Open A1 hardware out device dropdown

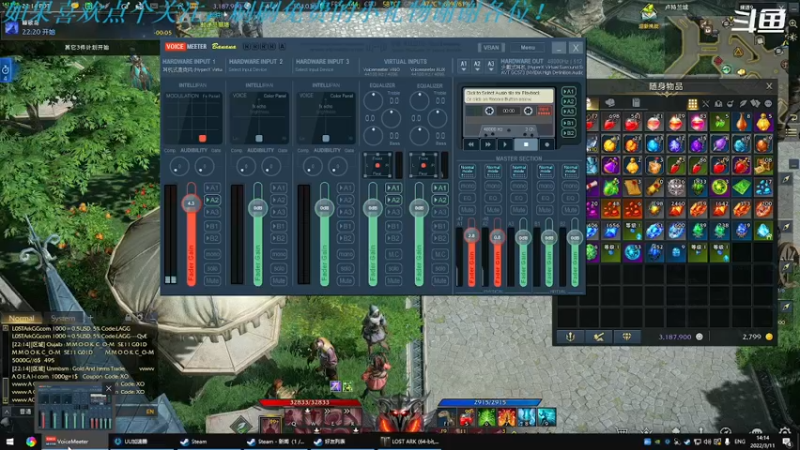pyautogui.click(x=463, y=65)
